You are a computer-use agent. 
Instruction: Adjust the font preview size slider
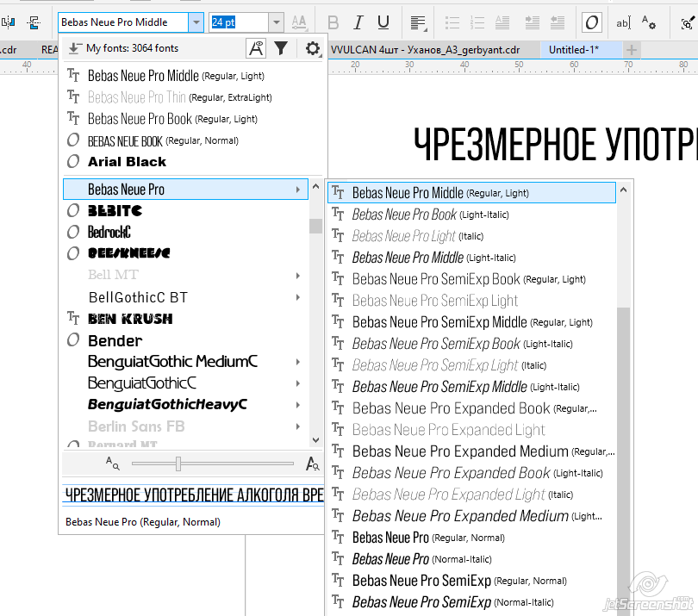click(x=178, y=464)
